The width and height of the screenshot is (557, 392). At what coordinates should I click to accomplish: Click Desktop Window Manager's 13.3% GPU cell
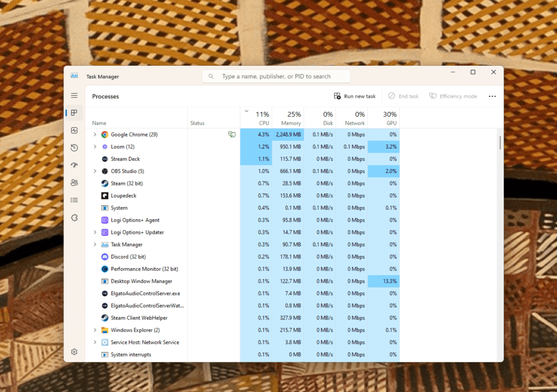[x=383, y=281]
